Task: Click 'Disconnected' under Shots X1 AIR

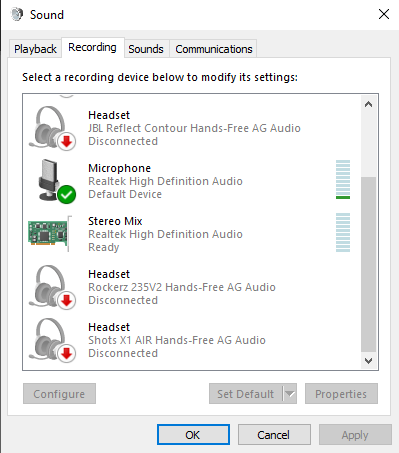Action: pos(123,353)
